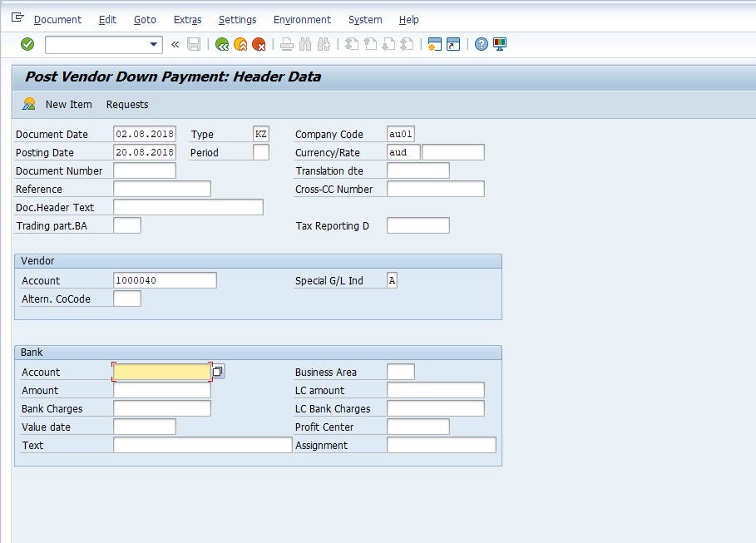This screenshot has width=756, height=543.
Task: Click the red Cancel icon
Action: coord(259,44)
